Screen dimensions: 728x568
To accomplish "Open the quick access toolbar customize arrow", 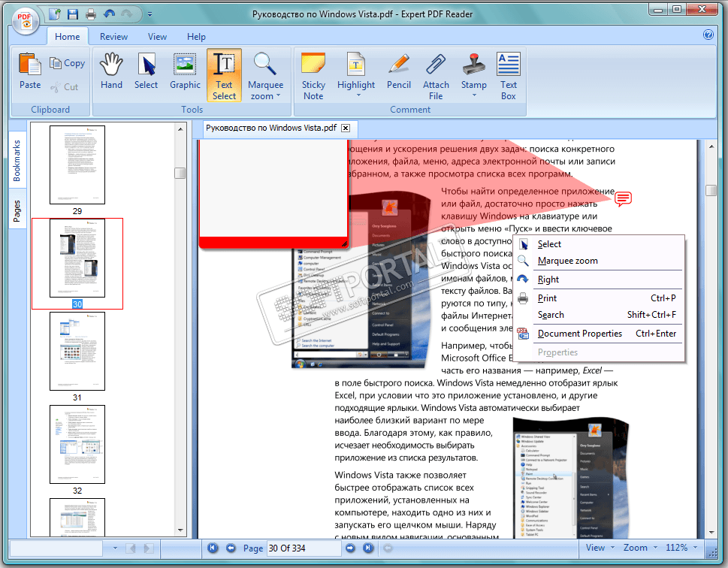I will pyautogui.click(x=150, y=14).
